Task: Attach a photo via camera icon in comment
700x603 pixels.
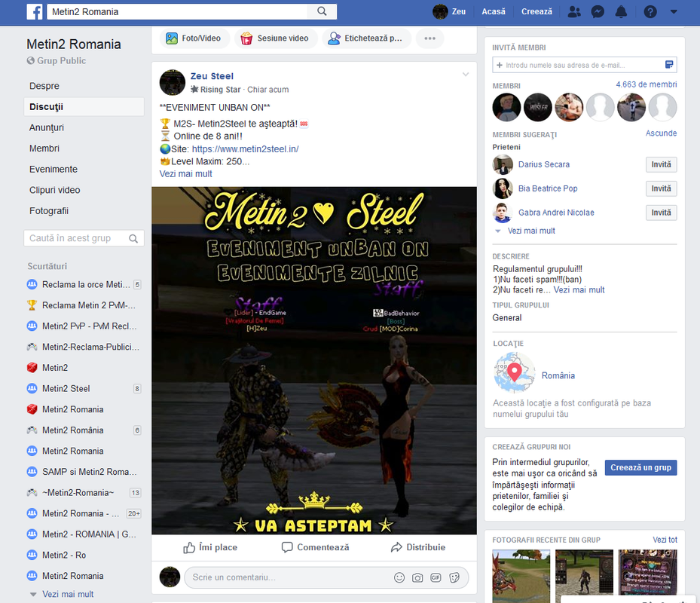Action: (417, 577)
